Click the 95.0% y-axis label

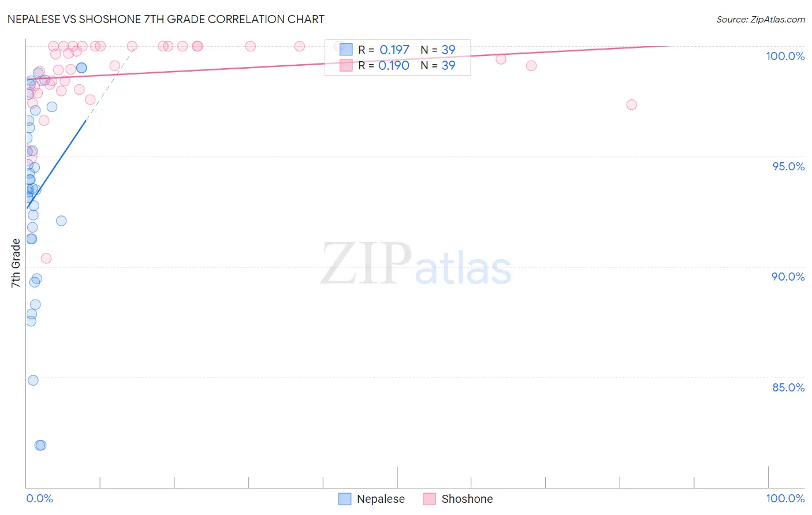coord(788,166)
